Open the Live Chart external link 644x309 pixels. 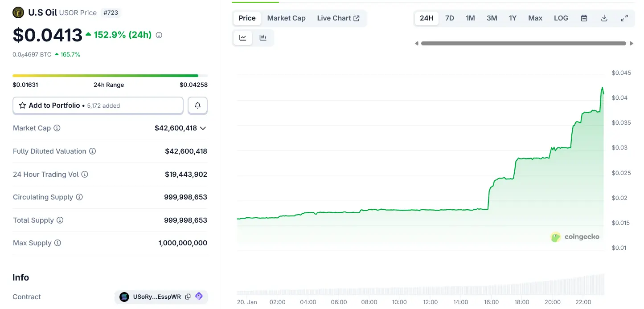tap(338, 18)
